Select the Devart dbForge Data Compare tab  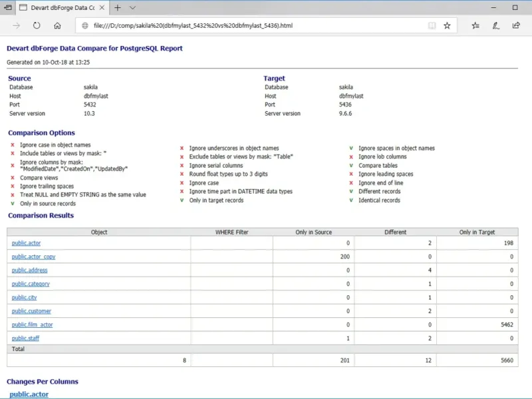[62, 7]
